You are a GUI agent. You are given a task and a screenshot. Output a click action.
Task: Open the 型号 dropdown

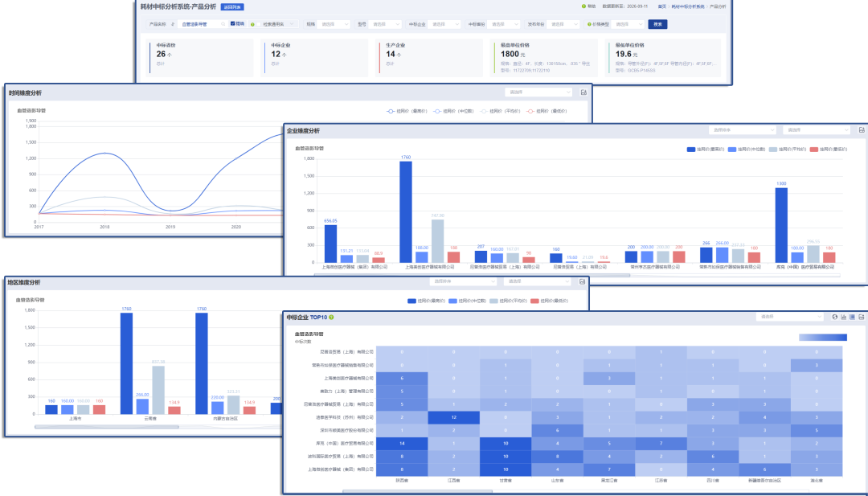click(x=385, y=24)
